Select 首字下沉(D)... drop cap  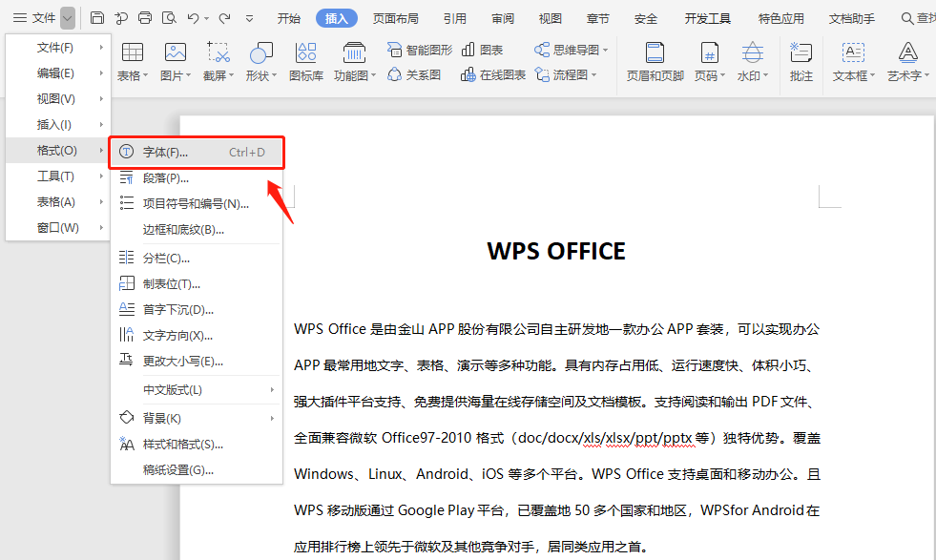197,309
